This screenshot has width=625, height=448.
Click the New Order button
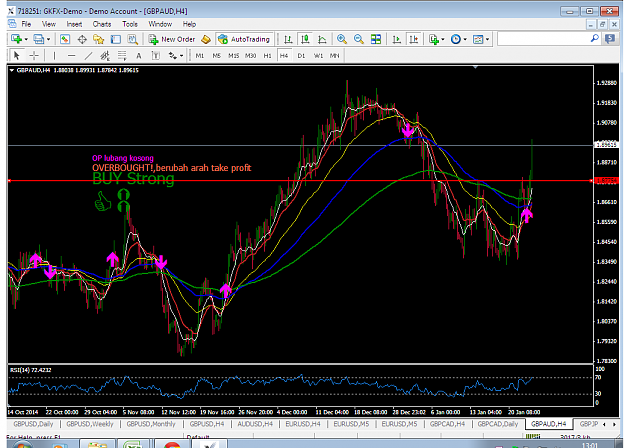[172, 39]
